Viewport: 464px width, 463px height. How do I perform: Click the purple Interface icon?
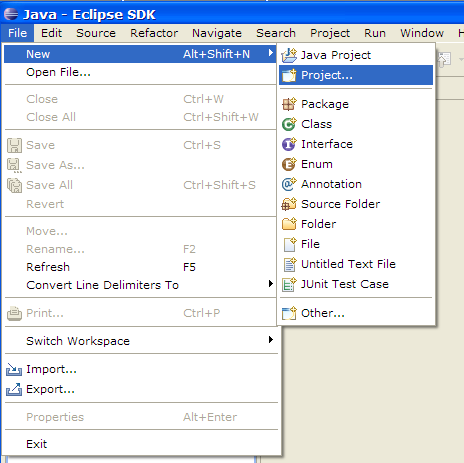(289, 144)
